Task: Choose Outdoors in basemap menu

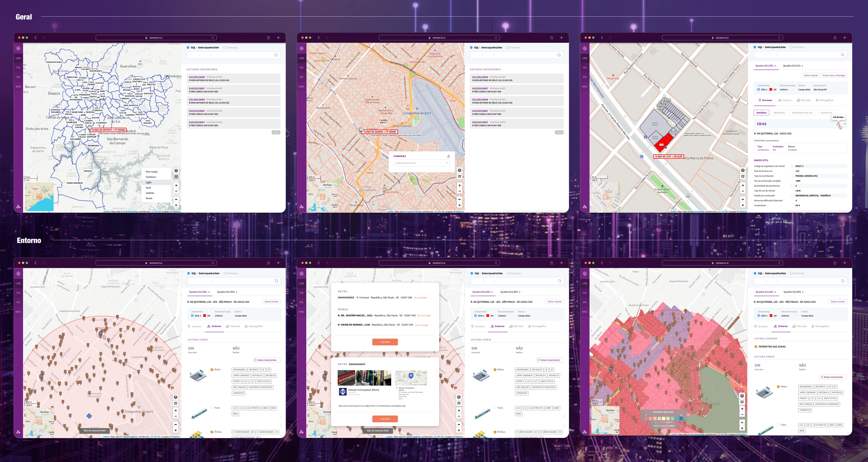Action: point(151,177)
